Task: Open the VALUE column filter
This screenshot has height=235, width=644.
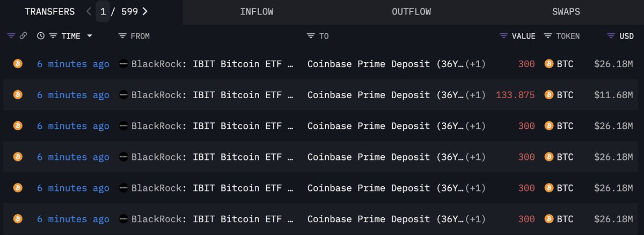Action: click(503, 36)
